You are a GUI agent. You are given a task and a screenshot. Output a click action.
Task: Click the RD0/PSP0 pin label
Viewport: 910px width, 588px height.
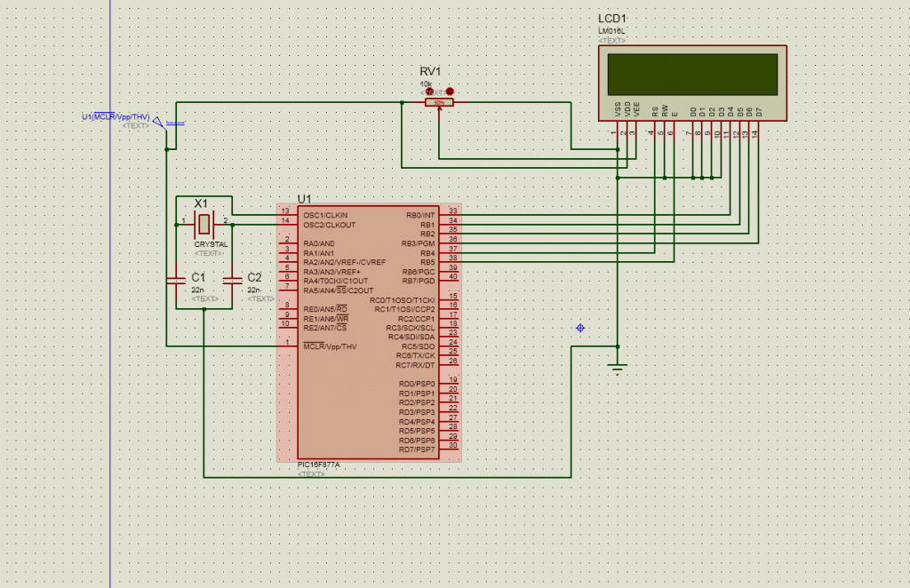pos(417,384)
